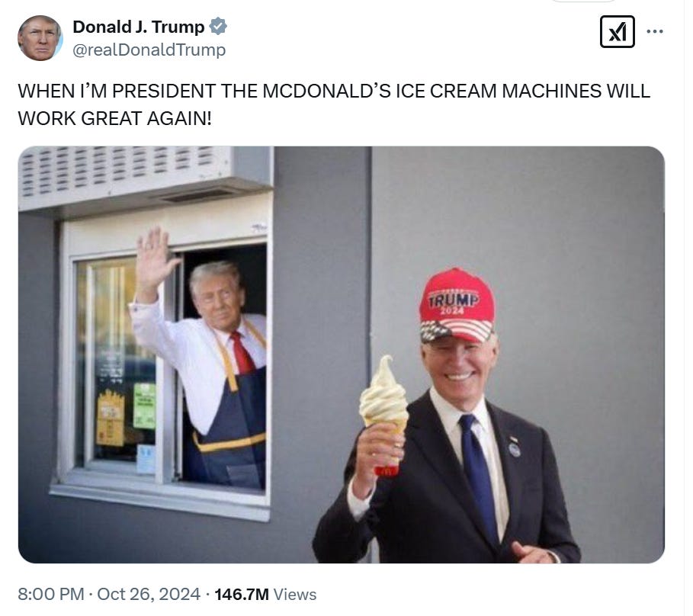The image size is (693, 616).
Task: Click the partially visible button at top
Action: (583, 2)
